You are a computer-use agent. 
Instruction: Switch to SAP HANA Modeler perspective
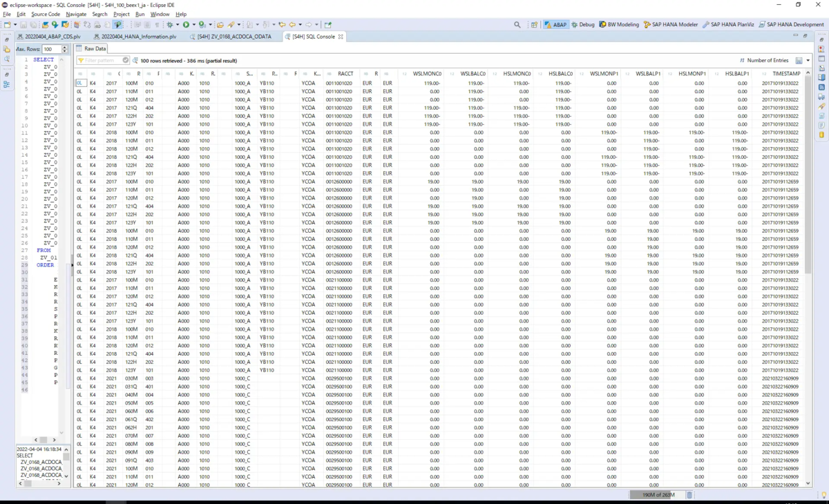coord(671,25)
